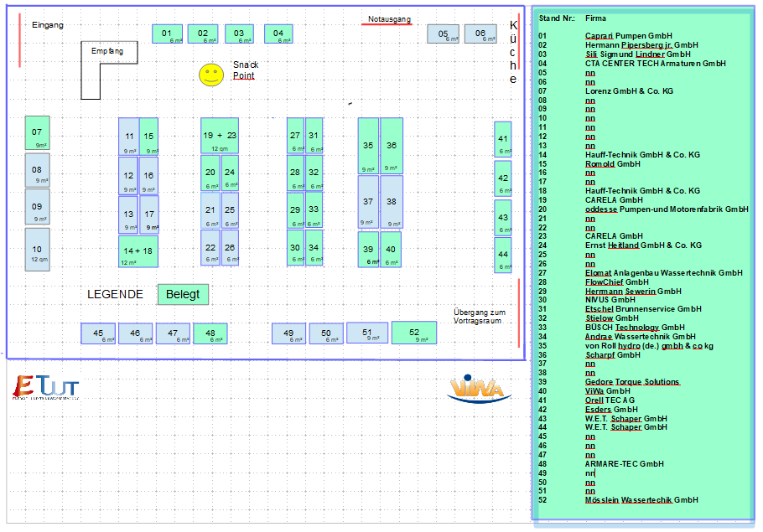Click Romold GmbH entry
Viewport: 763px width, 532px height.
[x=613, y=164]
